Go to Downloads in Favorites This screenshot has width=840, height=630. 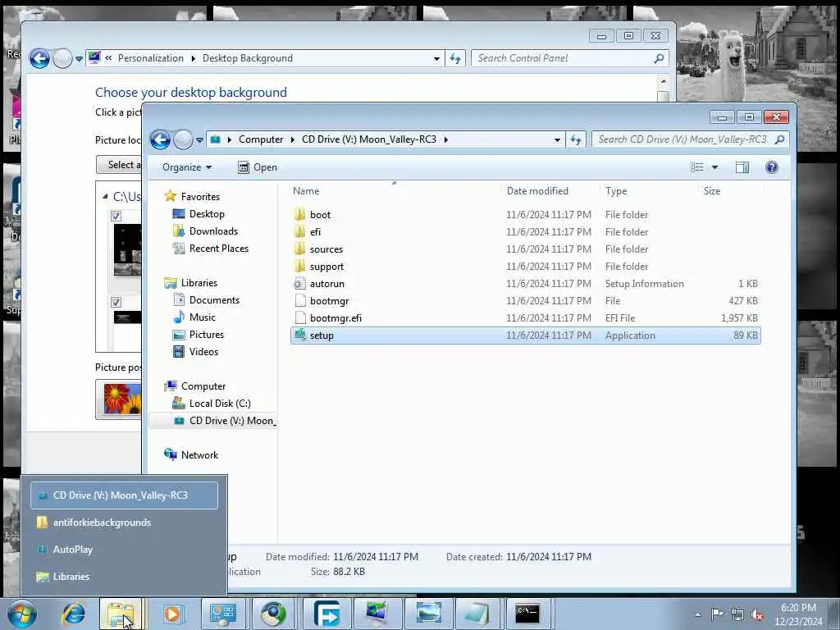click(x=213, y=231)
